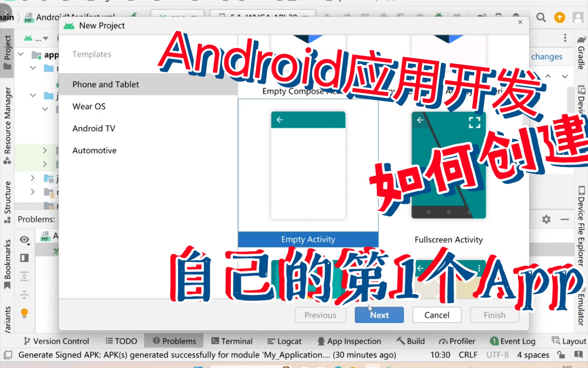The height and width of the screenshot is (368, 588).
Task: Click the CRLF line separator indicator
Action: click(468, 355)
